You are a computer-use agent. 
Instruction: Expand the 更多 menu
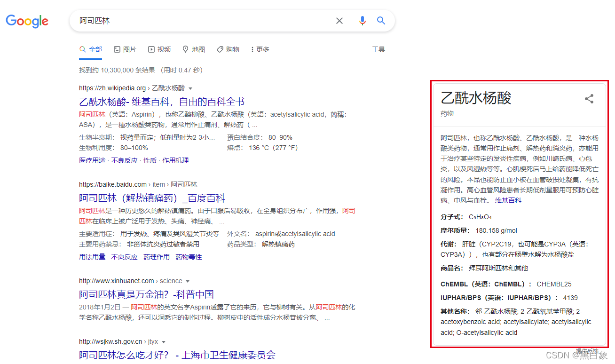(260, 49)
